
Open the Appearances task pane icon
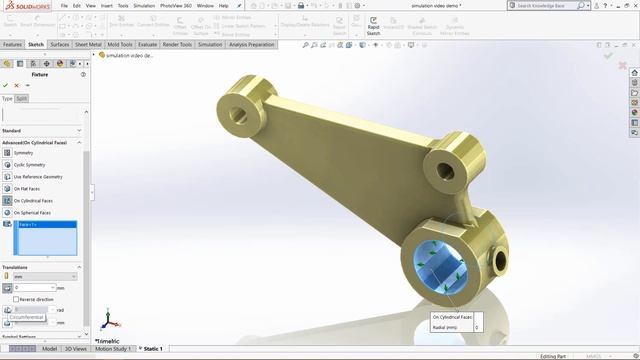pos(634,113)
